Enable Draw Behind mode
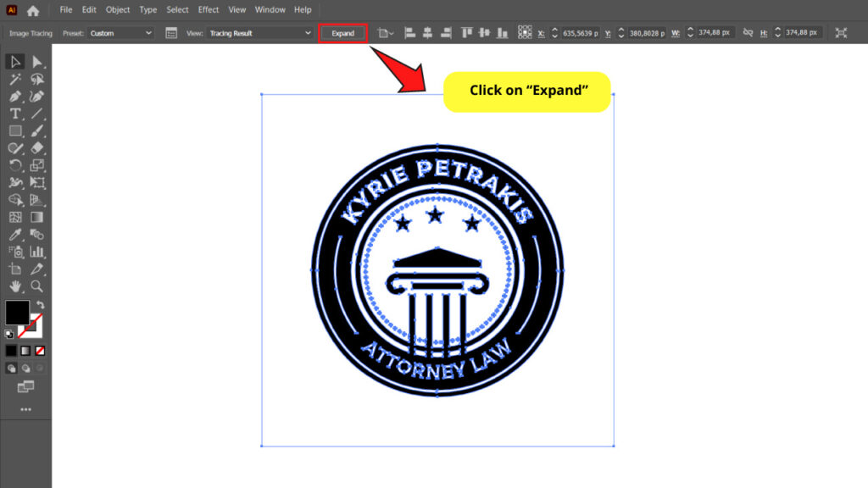The width and height of the screenshot is (868, 488). point(25,368)
